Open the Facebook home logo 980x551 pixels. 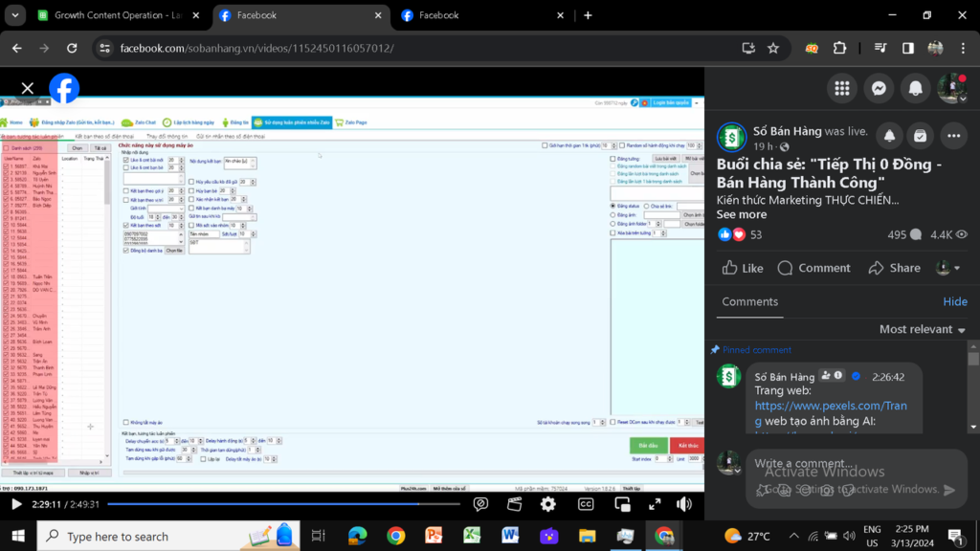tap(64, 88)
